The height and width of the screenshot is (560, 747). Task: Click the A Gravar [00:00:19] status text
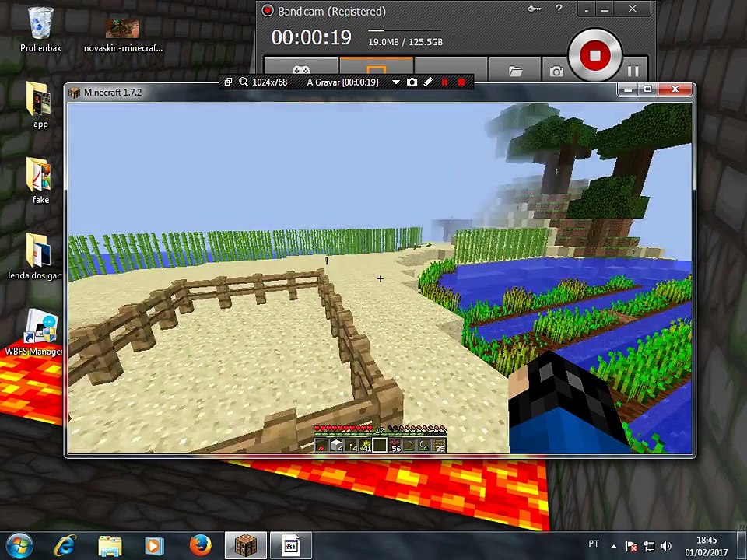342,82
